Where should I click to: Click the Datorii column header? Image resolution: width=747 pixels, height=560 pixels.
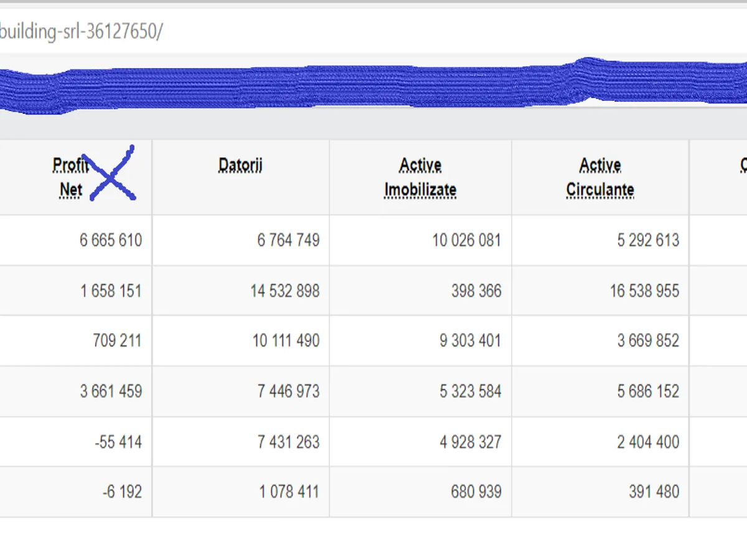point(240,165)
